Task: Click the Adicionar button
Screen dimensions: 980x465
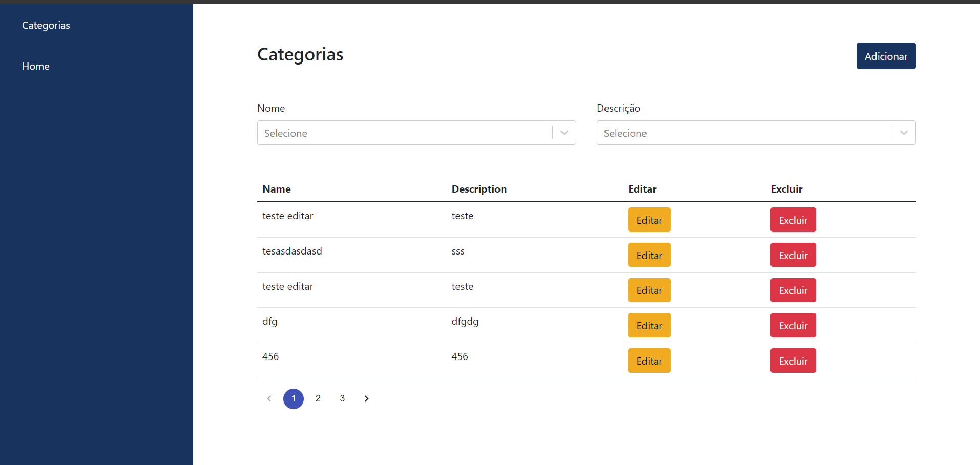Action: 886,56
